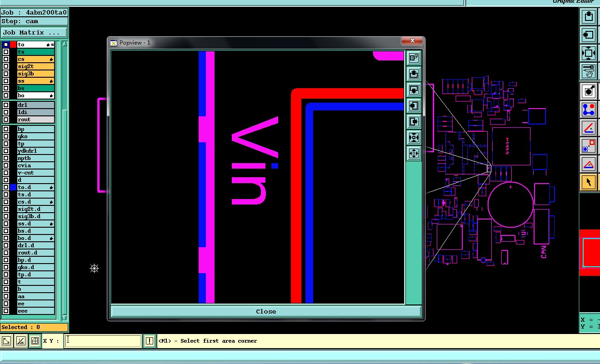
Task: Toggle the checkbox for layer ss
Action: click(x=6, y=81)
